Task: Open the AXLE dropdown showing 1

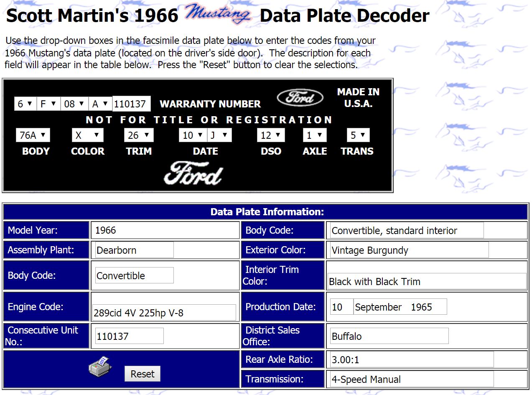Action: point(314,135)
